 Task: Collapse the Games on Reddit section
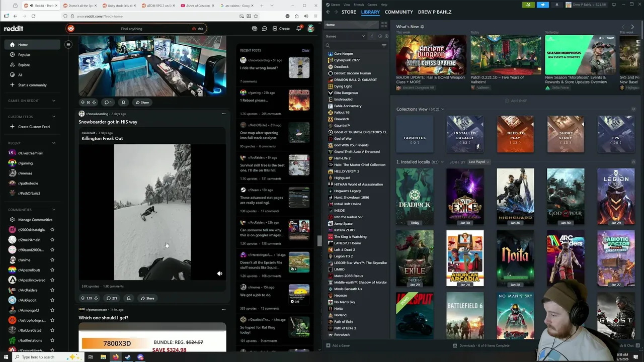54,101
